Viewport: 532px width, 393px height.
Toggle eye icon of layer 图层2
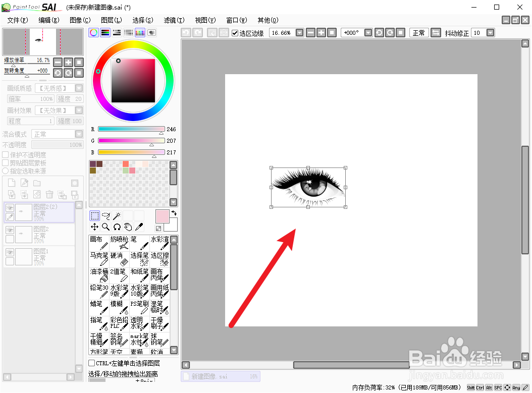(x=10, y=230)
